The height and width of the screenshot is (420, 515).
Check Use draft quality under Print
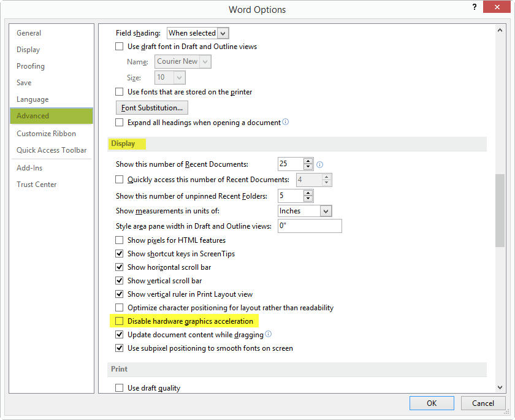click(119, 388)
